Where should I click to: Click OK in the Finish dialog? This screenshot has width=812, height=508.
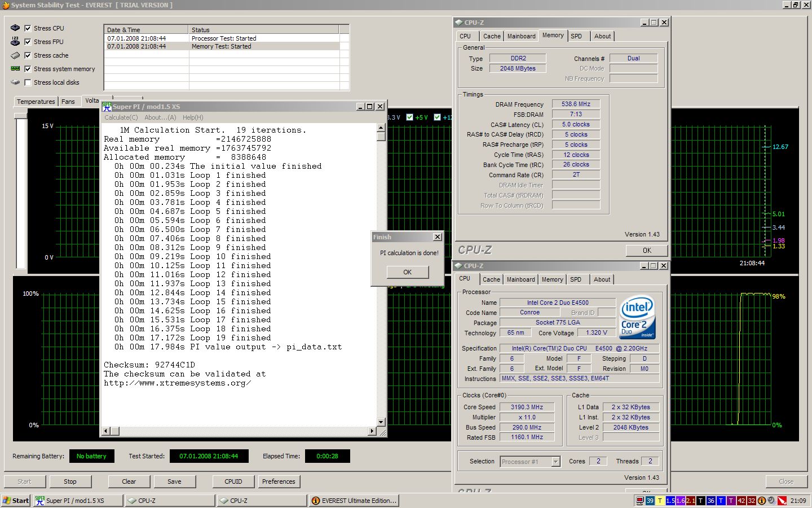408,272
